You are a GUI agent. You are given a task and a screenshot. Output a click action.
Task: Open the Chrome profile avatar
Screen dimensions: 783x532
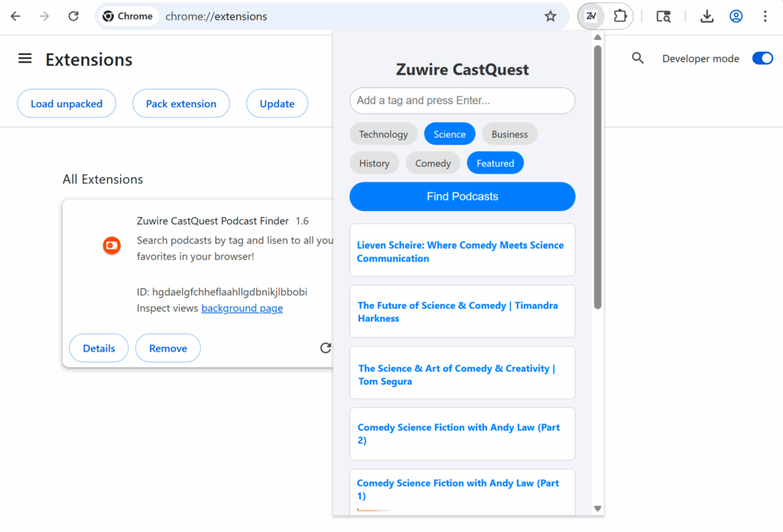click(736, 17)
